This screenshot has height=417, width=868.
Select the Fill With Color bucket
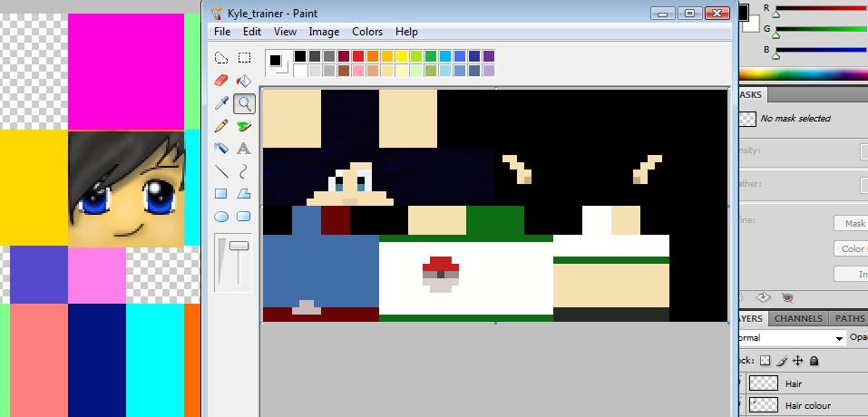(244, 81)
